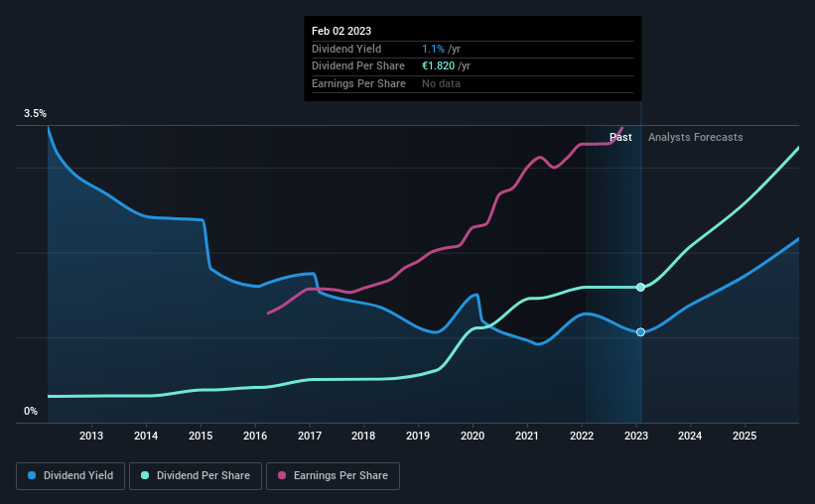
Task: Click the blue Dividend Yield legend dot
Action: [x=32, y=475]
